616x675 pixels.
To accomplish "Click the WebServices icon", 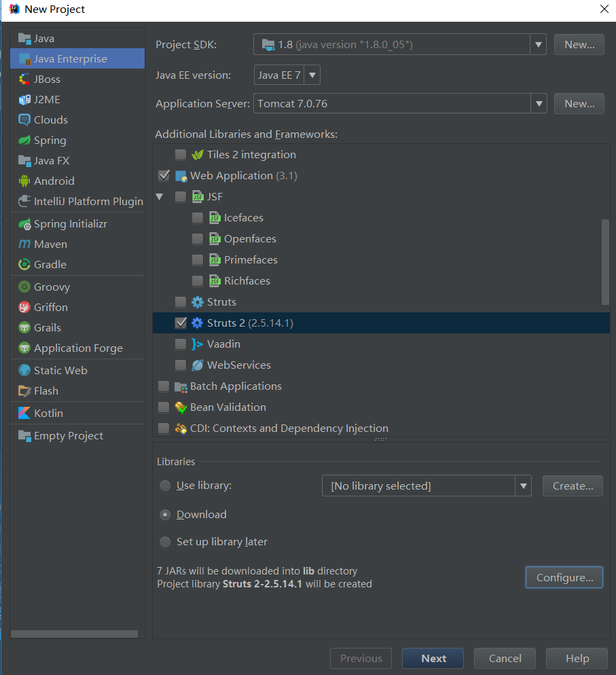I will pos(197,365).
